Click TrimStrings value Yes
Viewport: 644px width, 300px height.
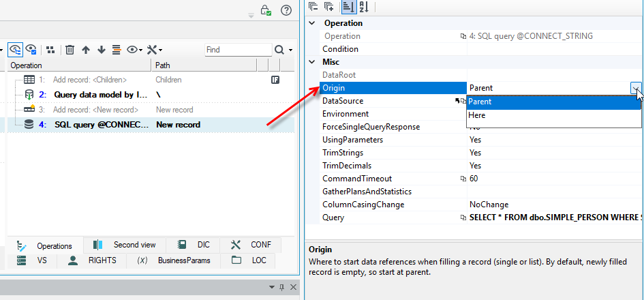pyautogui.click(x=475, y=153)
